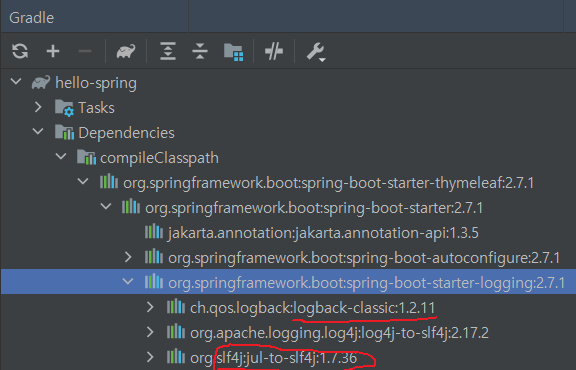Collapse spring-boot-starter-thymeleaf:2.7.1 node
This screenshot has height=370, width=576.
tap(83, 182)
